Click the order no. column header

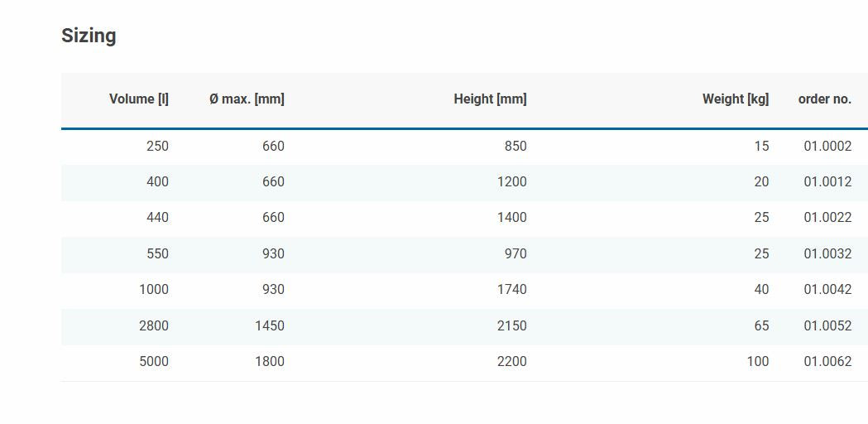click(x=824, y=99)
